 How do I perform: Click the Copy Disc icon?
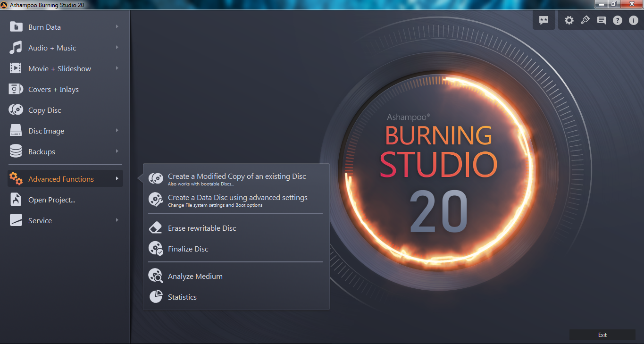16,110
